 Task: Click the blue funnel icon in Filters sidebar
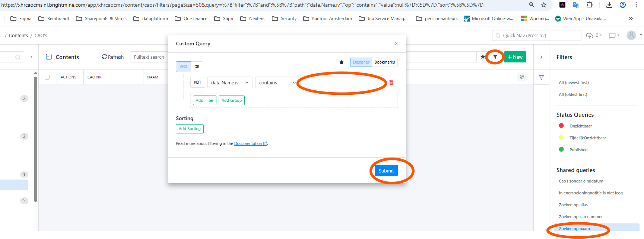541,77
